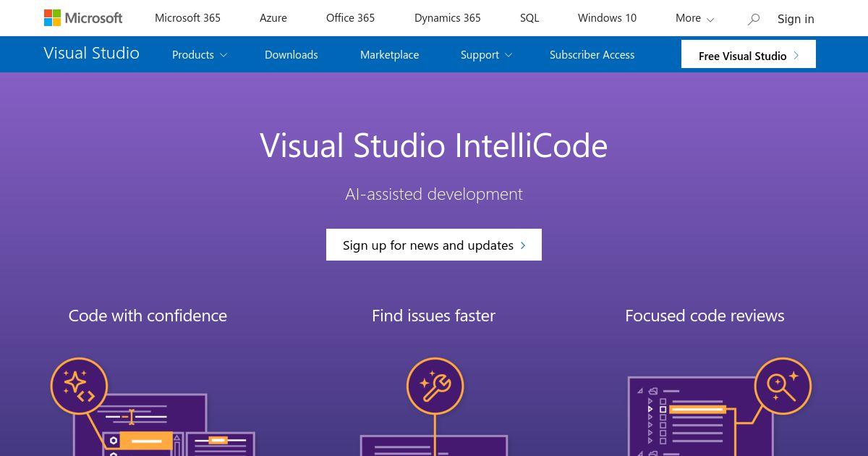Image resolution: width=868 pixels, height=456 pixels.
Task: Click the magnifier sparkle circle icon
Action: pyautogui.click(x=783, y=386)
